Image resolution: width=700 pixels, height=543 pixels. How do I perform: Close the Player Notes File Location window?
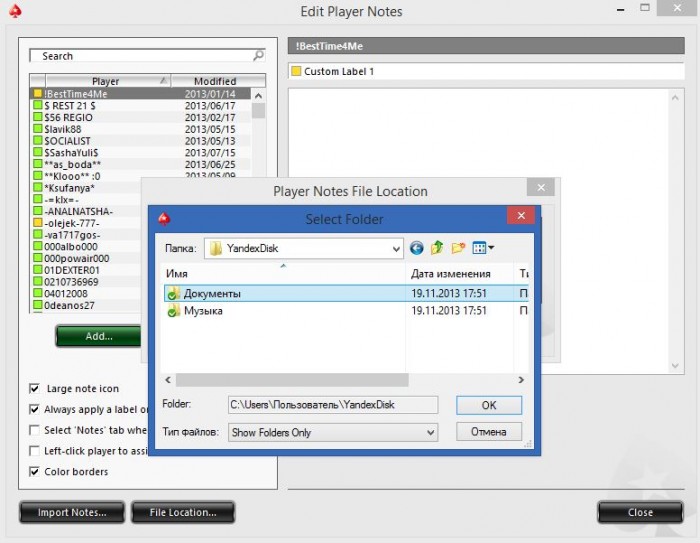click(x=541, y=187)
